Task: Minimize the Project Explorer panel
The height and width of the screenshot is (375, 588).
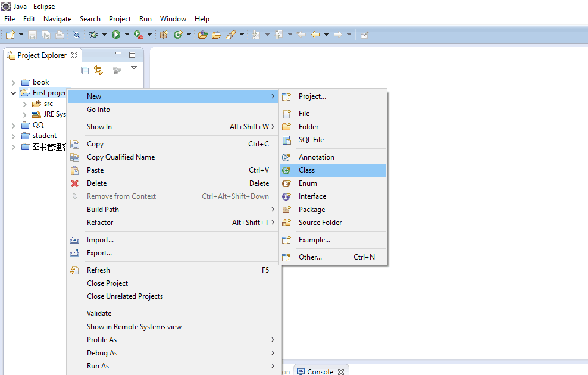Action: tap(118, 53)
